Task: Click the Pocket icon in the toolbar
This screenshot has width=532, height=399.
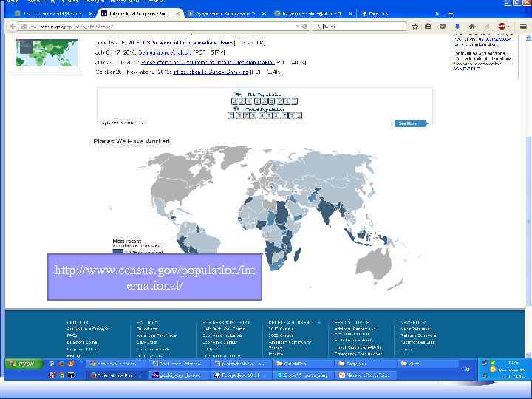Action: tap(443, 26)
